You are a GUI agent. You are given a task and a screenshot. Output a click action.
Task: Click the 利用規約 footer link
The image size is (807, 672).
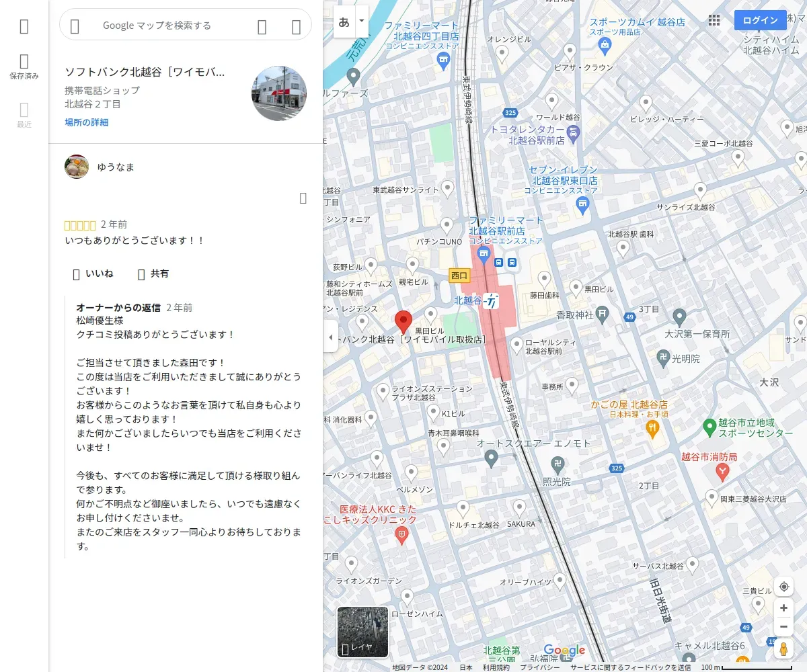click(496, 667)
